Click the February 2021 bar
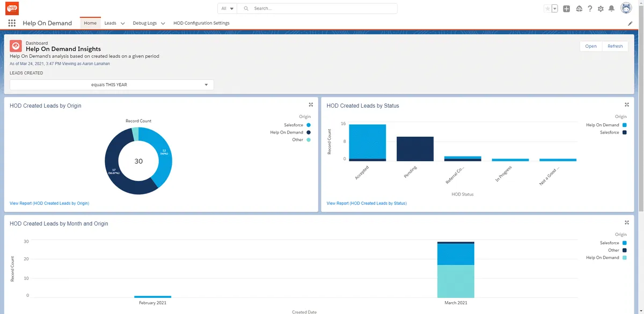The height and width of the screenshot is (314, 644). (x=152, y=296)
